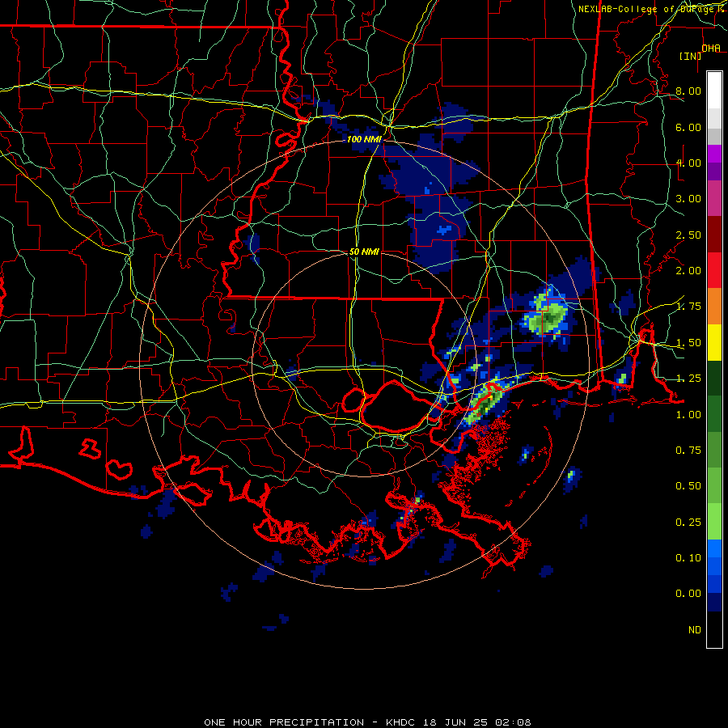Image resolution: width=728 pixels, height=728 pixels.
Task: Pick the lightest green legend swatch
Action: [x=714, y=522]
